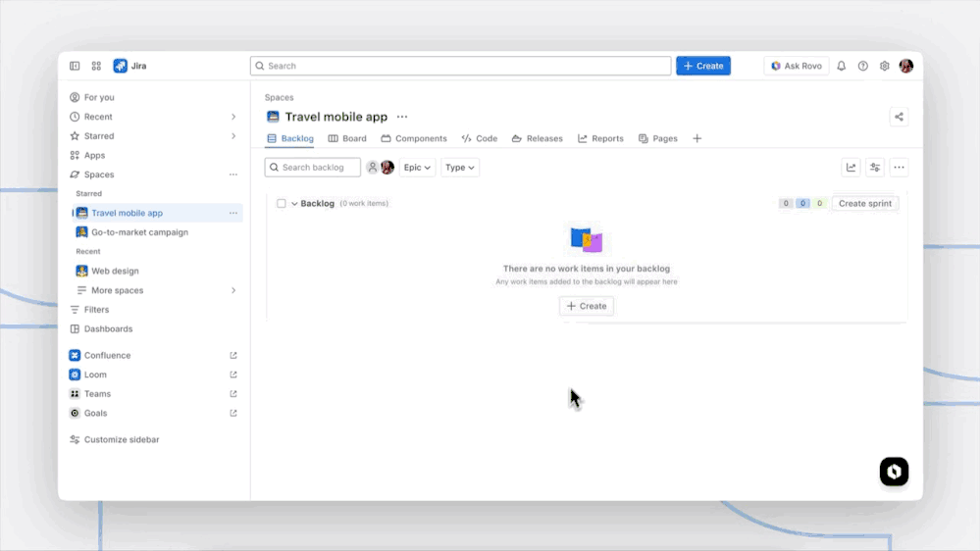The width and height of the screenshot is (980, 551).
Task: Select all with the Backlog checkbox
Action: pos(282,204)
